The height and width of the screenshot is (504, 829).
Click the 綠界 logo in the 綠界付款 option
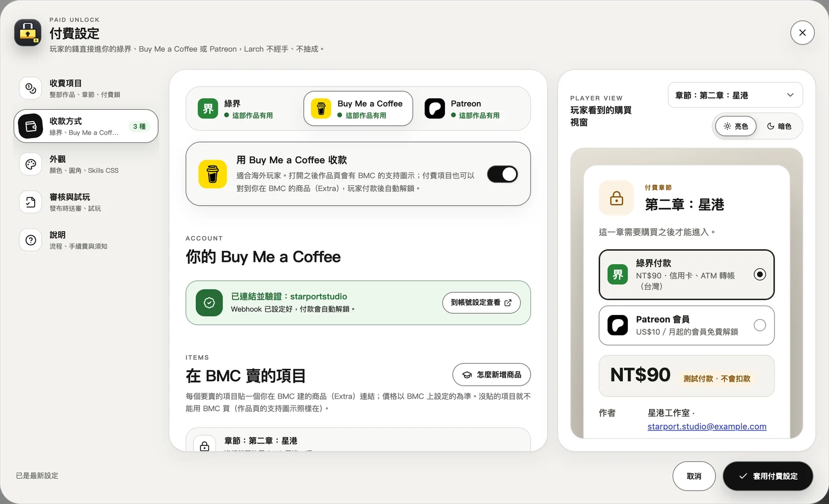point(618,275)
